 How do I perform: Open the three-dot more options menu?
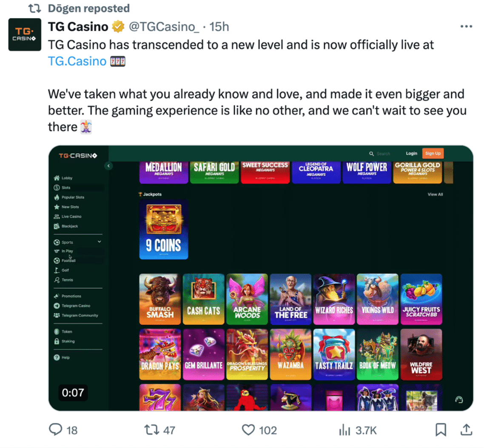click(x=466, y=26)
